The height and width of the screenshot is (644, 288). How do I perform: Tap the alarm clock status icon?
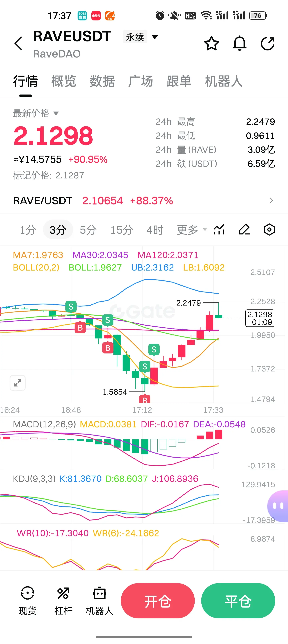[x=160, y=15]
